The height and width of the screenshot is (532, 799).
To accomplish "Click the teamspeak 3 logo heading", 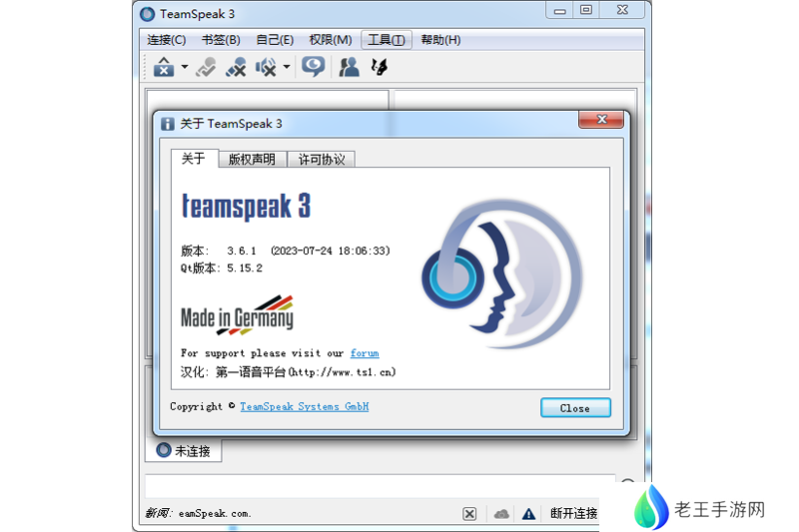I will (246, 207).
